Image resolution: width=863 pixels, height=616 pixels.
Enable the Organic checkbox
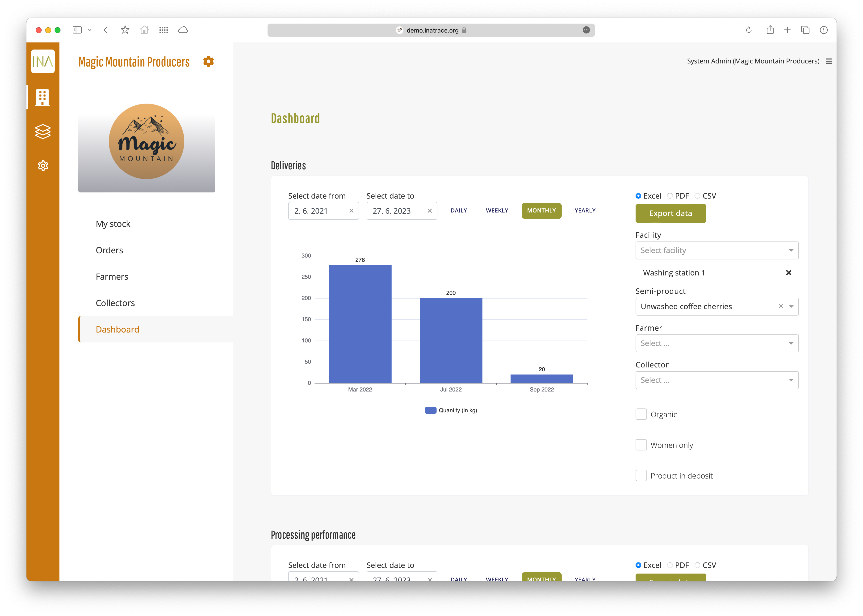(641, 414)
